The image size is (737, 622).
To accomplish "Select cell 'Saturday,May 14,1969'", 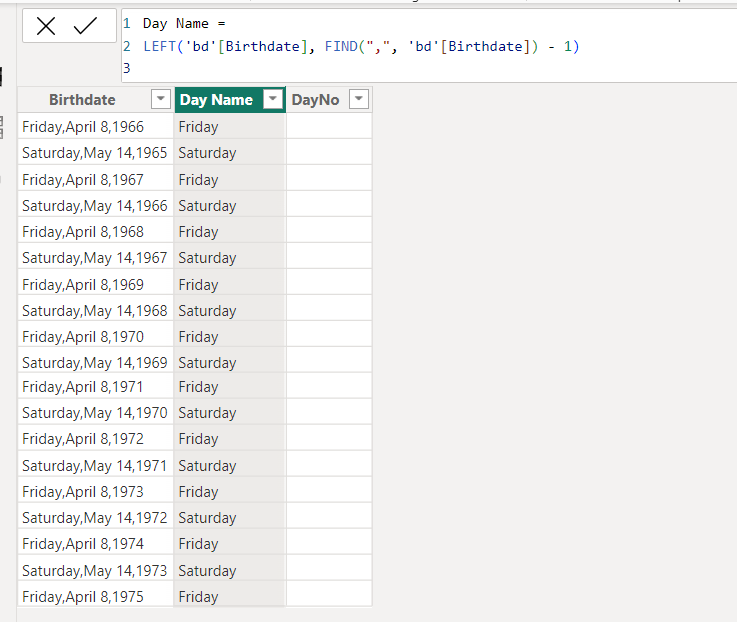I will (96, 362).
